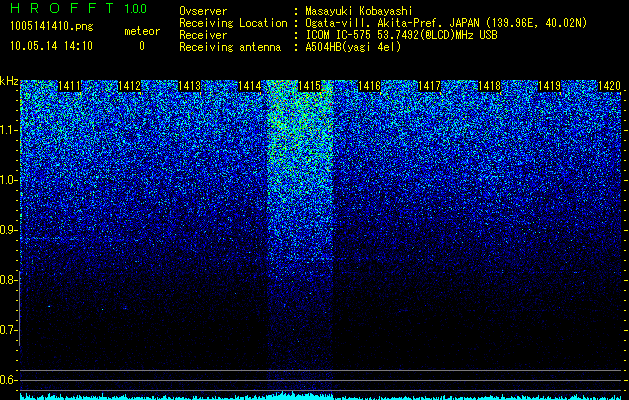This screenshot has height=400, width=629.
Task: Click the meteor count value 0
Action: tap(142, 46)
